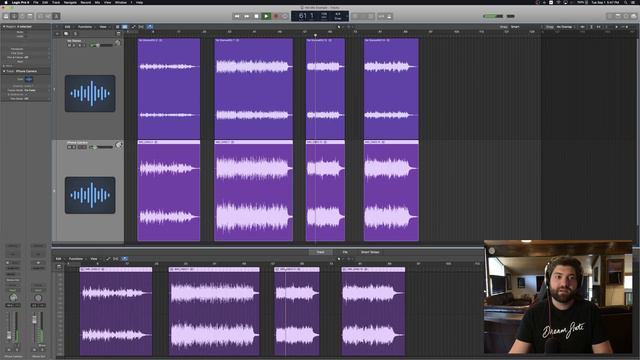Image resolution: width=640 pixels, height=360 pixels.
Task: Open the File menu in menu bar
Action: pyautogui.click(x=36, y=2)
